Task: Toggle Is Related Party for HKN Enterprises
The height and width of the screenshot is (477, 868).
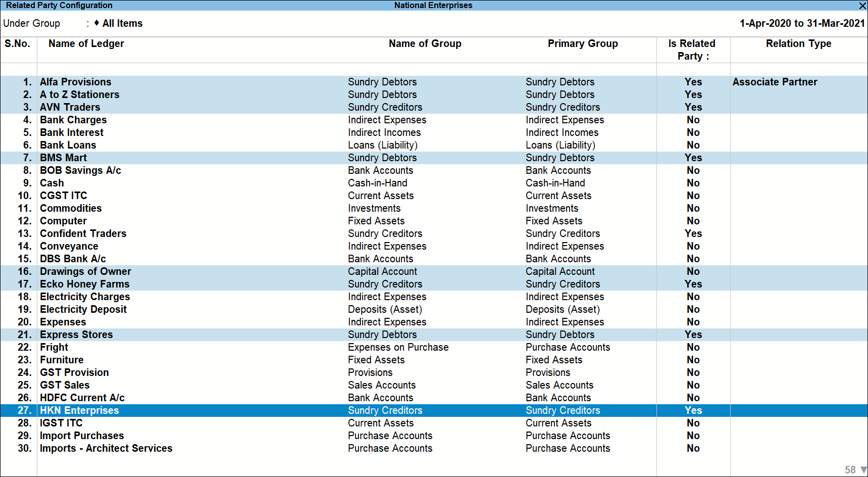Action: click(x=693, y=410)
